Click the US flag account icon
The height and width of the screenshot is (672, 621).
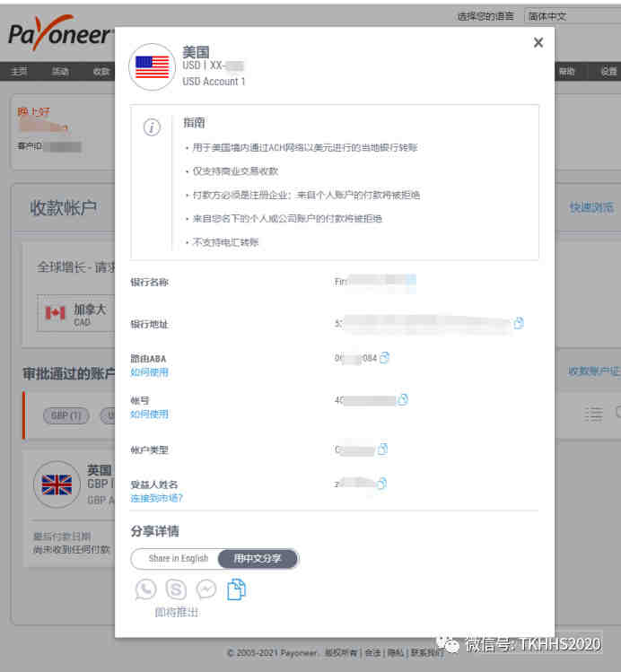click(x=153, y=67)
